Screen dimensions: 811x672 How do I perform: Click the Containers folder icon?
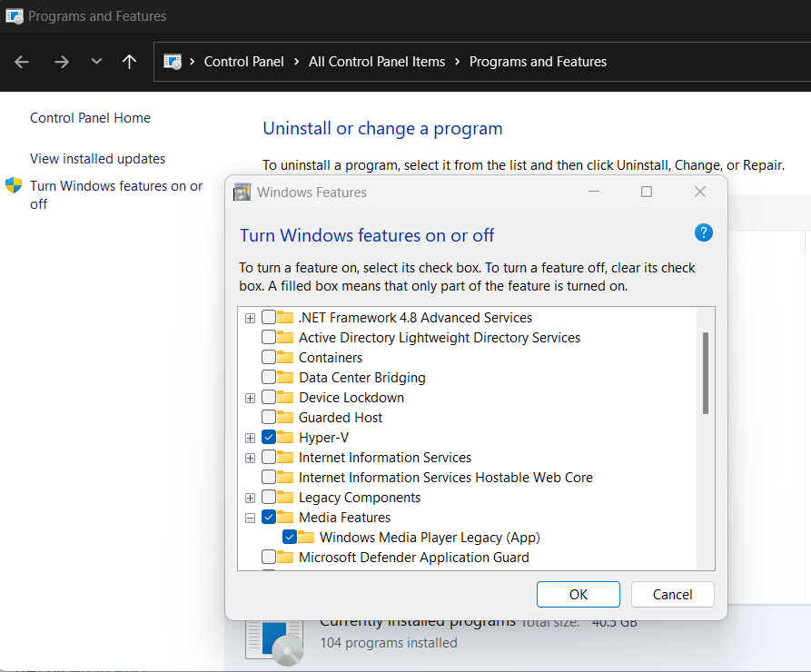click(285, 357)
